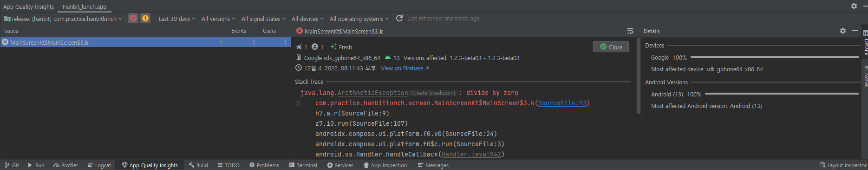Open the Services tool window
868x170 pixels.
click(x=340, y=165)
